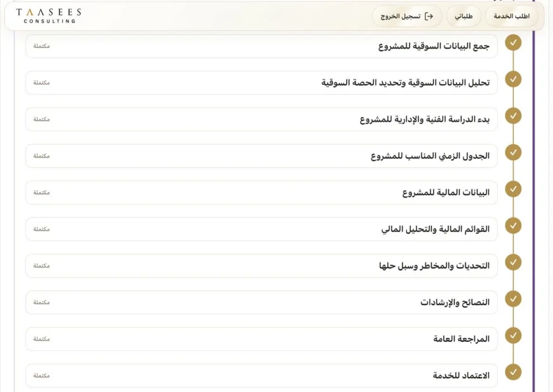Select the جمع البيانات السوقية للمشروع step title
This screenshot has width=553, height=392.
[434, 46]
